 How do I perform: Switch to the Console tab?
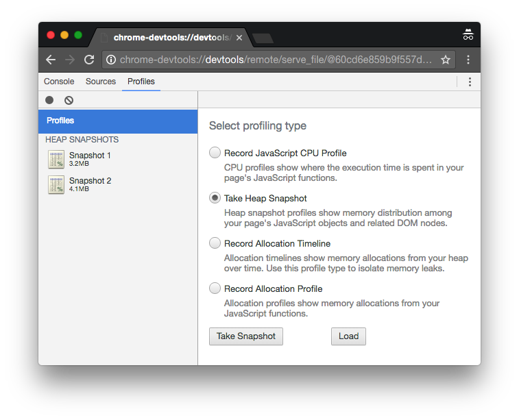pyautogui.click(x=59, y=82)
